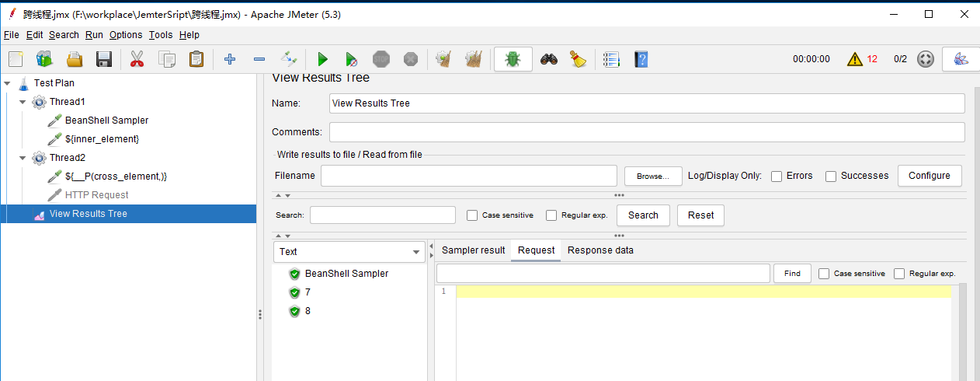Click the collapse arrows above Search row
Screen dimensions: 980x381
(x=283, y=196)
